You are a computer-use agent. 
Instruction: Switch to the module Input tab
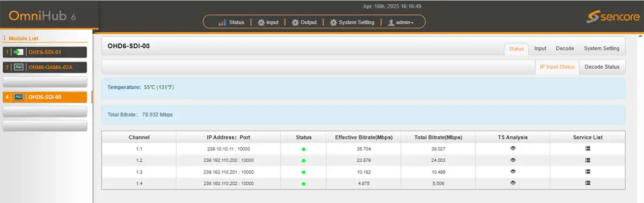(540, 48)
